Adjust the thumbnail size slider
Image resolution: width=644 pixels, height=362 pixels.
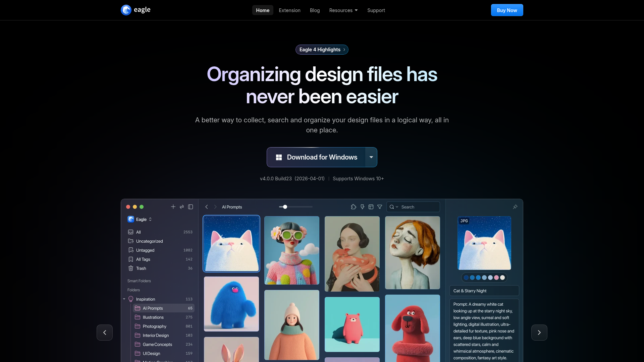pyautogui.click(x=284, y=207)
